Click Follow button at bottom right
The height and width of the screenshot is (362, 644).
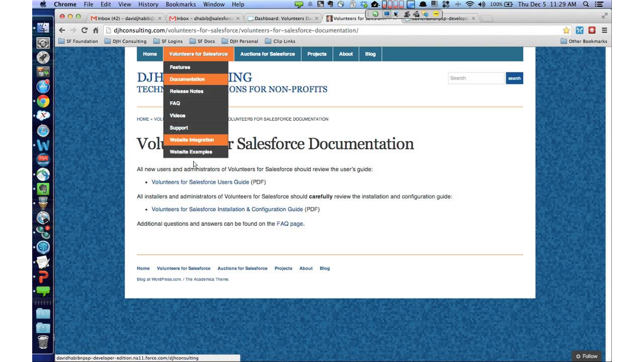[x=587, y=356]
